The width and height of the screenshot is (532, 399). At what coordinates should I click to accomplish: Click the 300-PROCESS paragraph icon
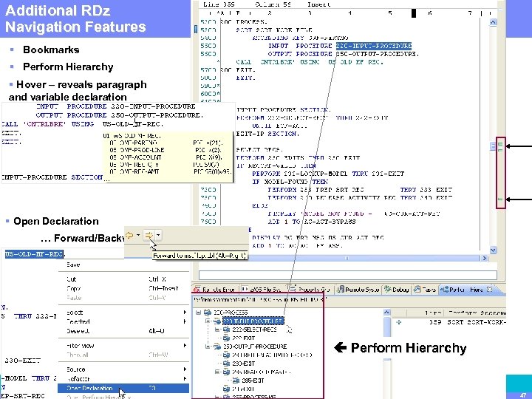(208, 313)
